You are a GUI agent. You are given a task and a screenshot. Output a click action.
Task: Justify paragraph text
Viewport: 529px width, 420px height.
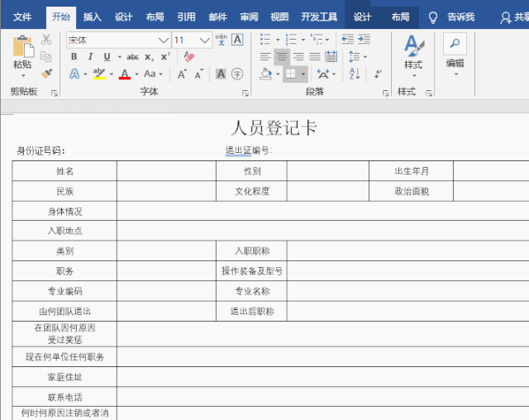315,57
